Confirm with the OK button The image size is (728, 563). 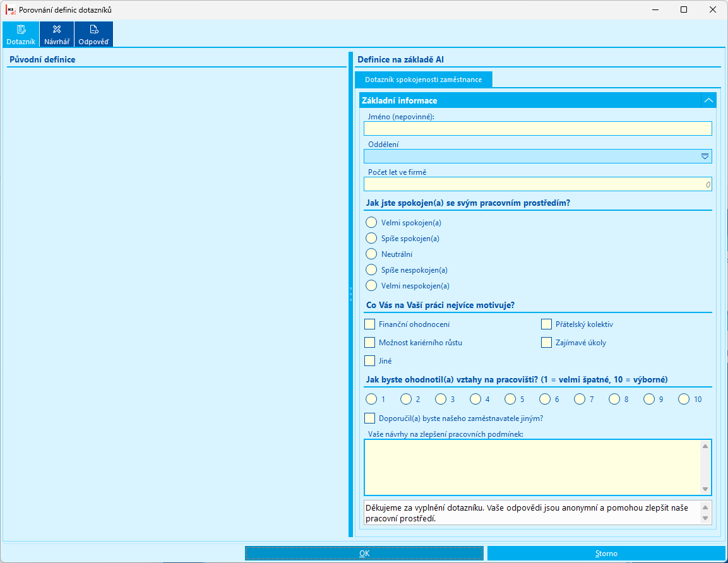click(x=364, y=554)
